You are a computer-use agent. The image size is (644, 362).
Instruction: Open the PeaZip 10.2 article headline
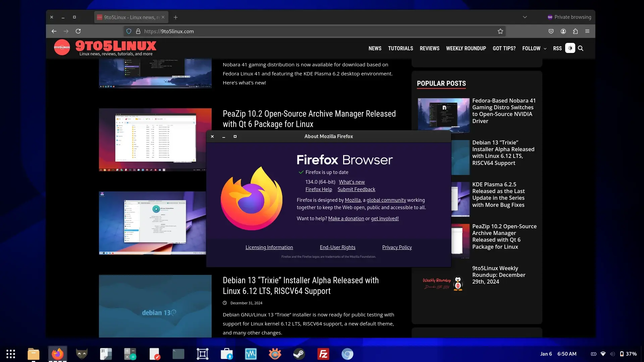point(309,119)
